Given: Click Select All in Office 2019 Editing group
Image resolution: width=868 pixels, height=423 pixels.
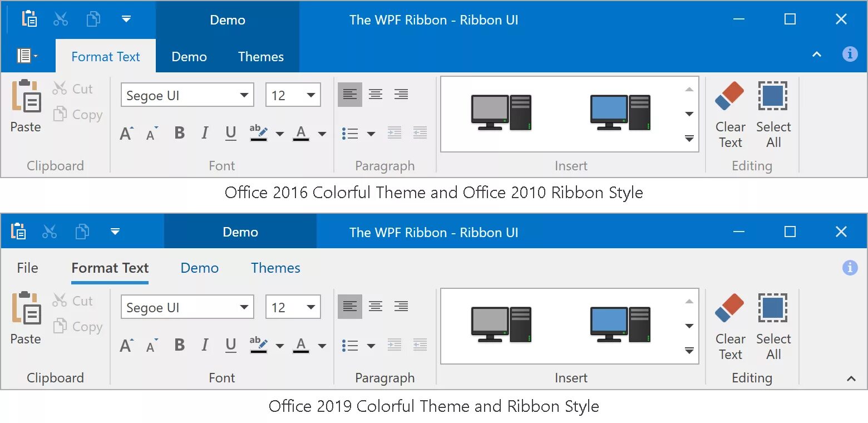Looking at the screenshot, I should pyautogui.click(x=773, y=327).
